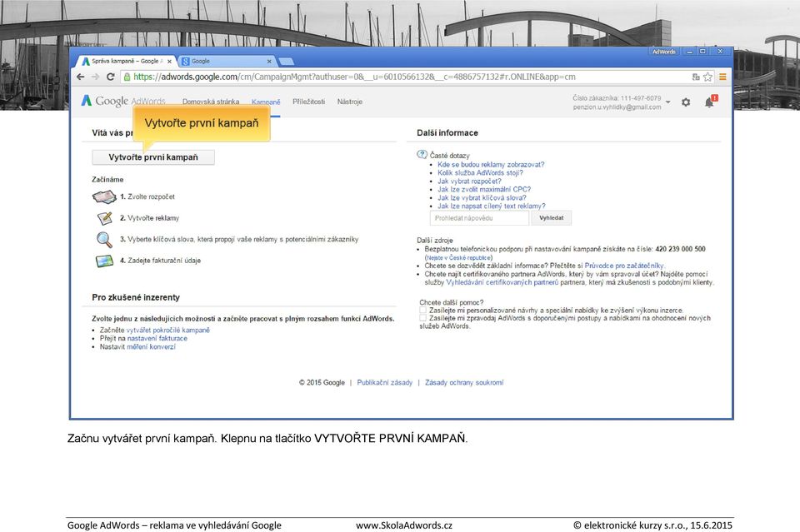800x532 pixels.
Task: Open vytvářet pokročilé kampaně link
Action: [167, 331]
